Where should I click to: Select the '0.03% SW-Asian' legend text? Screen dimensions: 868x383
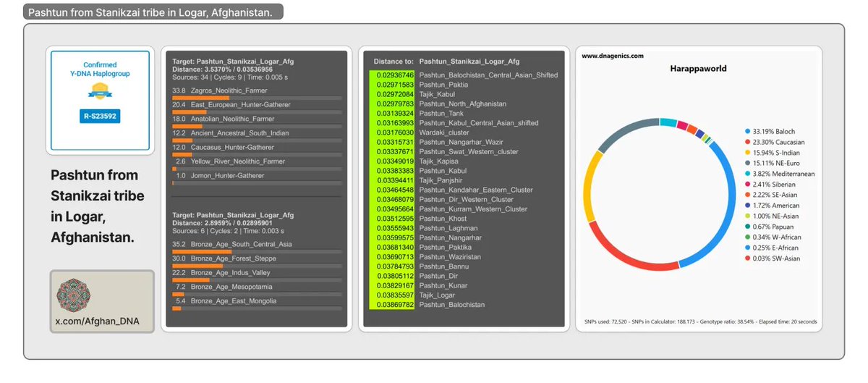coord(777,258)
